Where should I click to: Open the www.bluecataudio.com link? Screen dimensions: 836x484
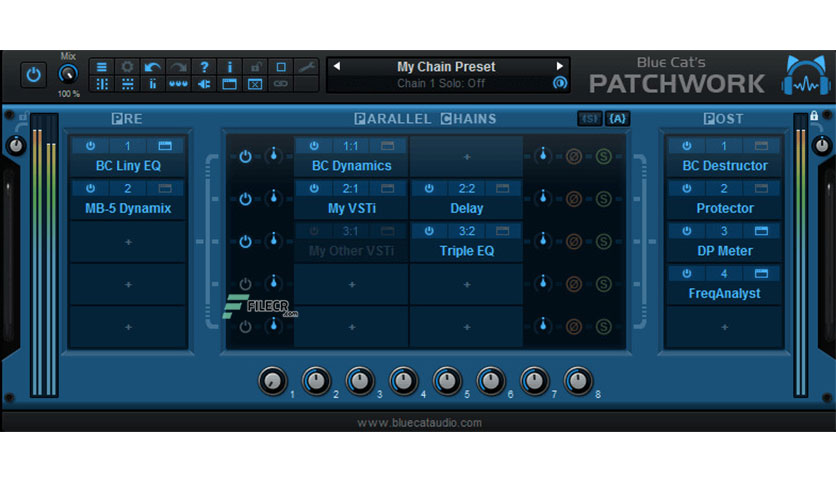pyautogui.click(x=419, y=423)
